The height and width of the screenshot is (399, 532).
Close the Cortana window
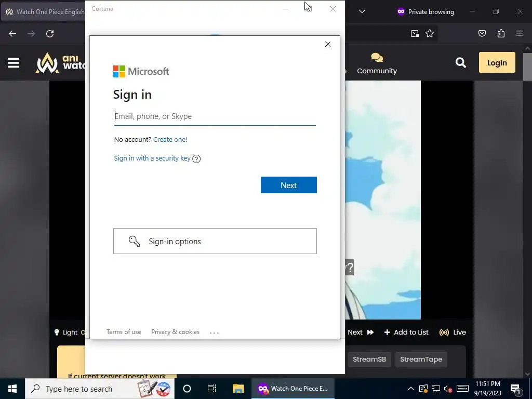click(x=333, y=9)
